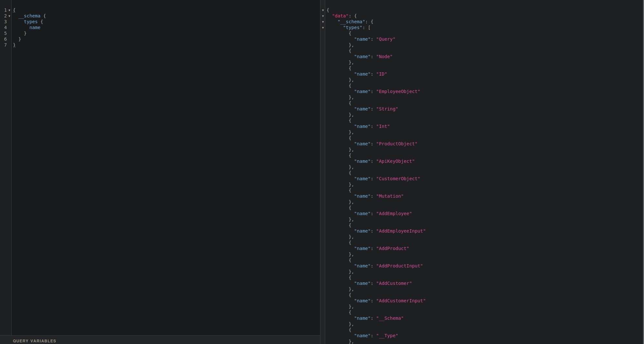Click the "Query" type name in the results
This screenshot has width=644, height=344.
tap(386, 39)
